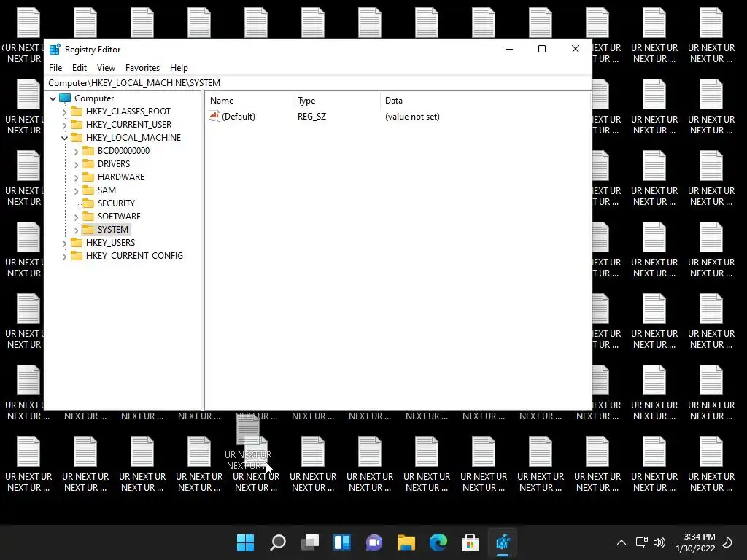Select HKEY_USERS in tree
Viewport: 747px width, 560px height.
point(111,242)
